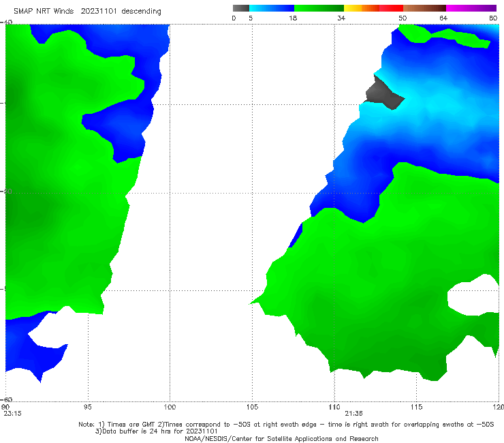Click the longitude axis label '110'

pyautogui.click(x=334, y=407)
